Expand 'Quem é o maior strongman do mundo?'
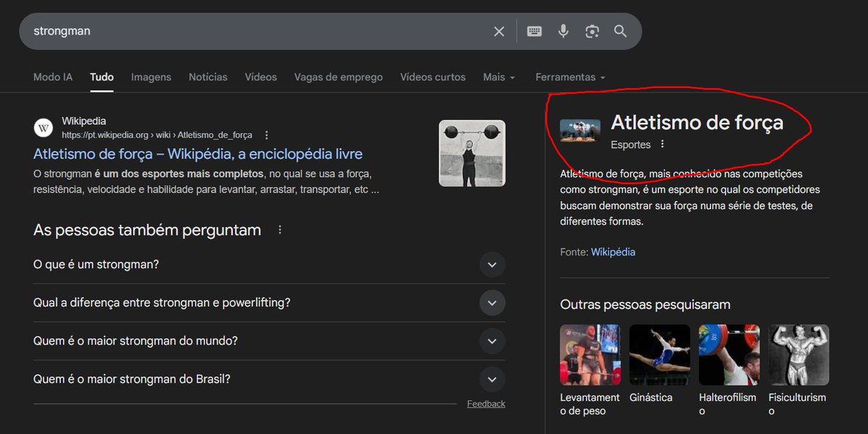The image size is (868, 434). point(269,341)
